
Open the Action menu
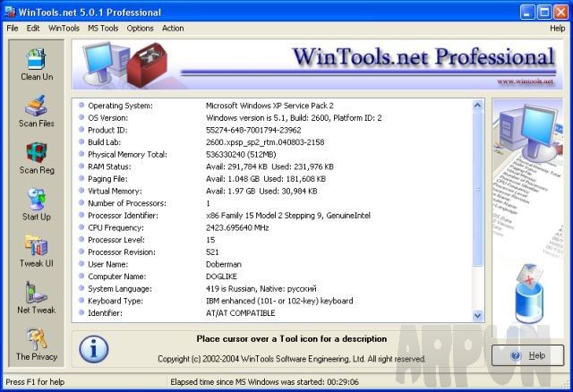coord(173,28)
